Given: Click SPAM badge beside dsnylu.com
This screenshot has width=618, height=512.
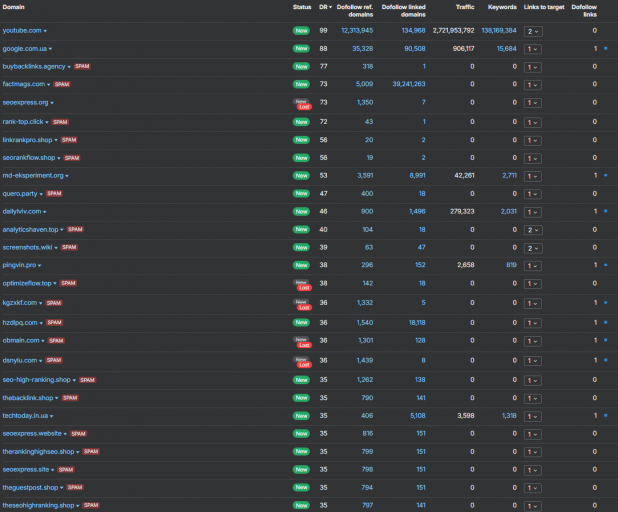Looking at the screenshot, I should (54, 360).
